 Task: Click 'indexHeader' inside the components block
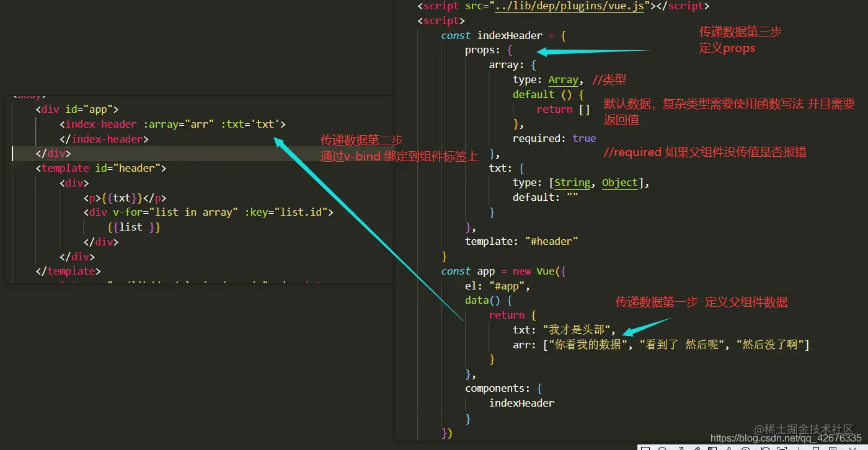(521, 403)
